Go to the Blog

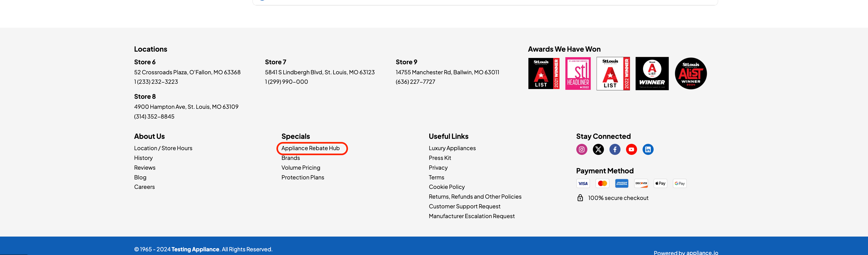(x=140, y=178)
